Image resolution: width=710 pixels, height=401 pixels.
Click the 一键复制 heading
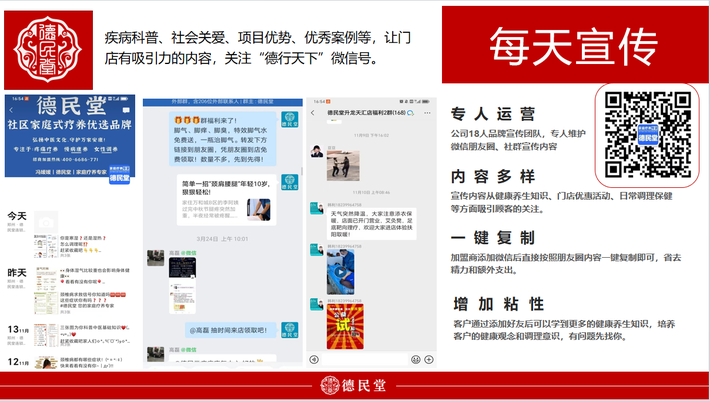click(493, 237)
